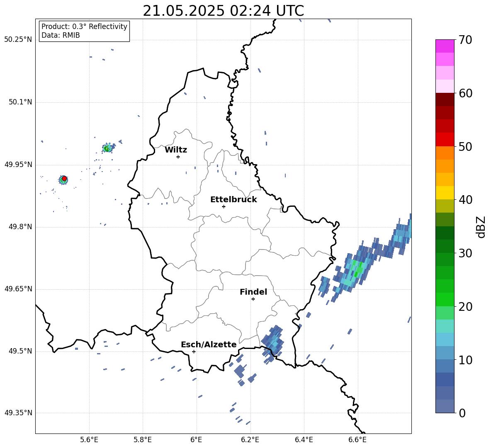The width and height of the screenshot is (491, 448).
Task: Click the colorbar tick label 60
Action: click(x=465, y=93)
